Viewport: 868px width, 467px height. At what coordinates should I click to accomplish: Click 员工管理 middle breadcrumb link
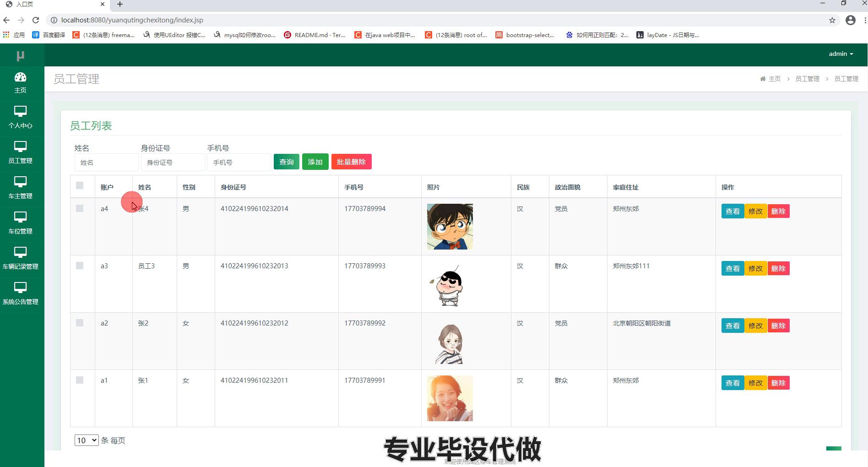pyautogui.click(x=807, y=79)
